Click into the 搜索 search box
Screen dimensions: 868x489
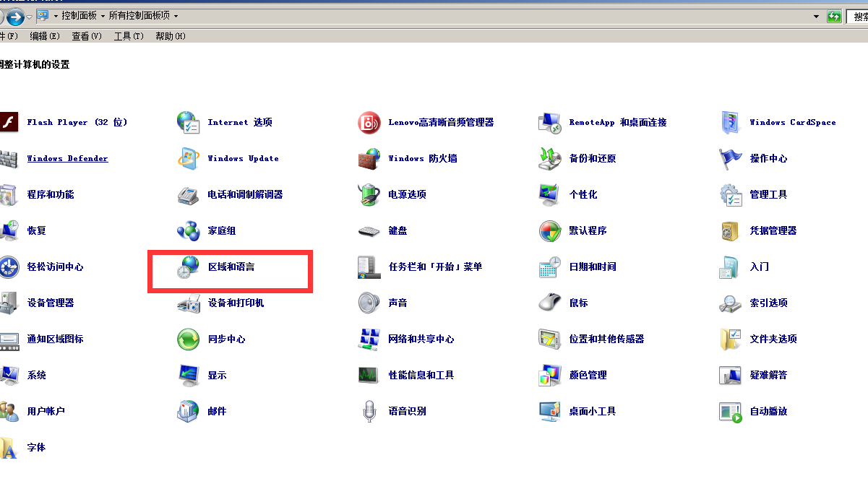[857, 16]
